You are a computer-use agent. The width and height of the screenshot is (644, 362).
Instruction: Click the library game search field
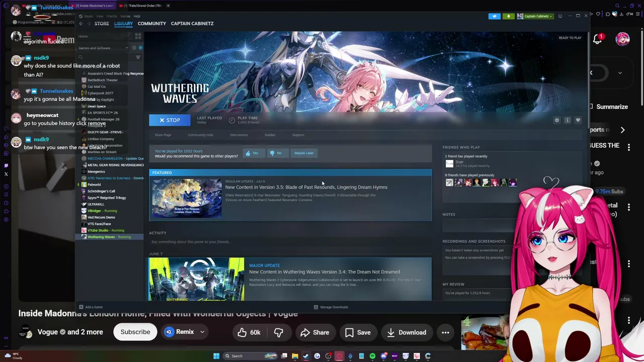pos(106,57)
